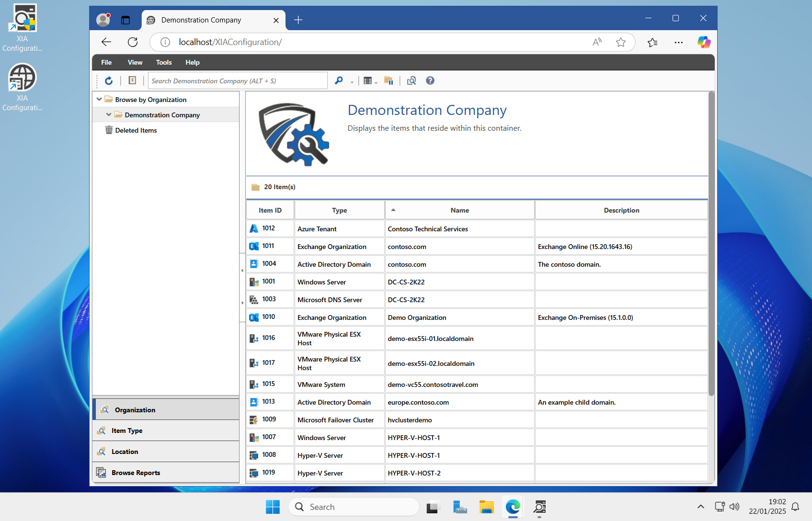Click the search-in-windows icon near the help icon
The width and height of the screenshot is (812, 521).
(411, 81)
